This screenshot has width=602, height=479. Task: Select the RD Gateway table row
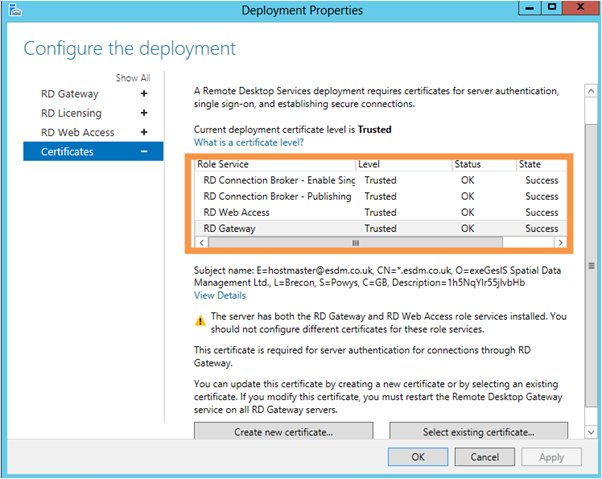(x=381, y=228)
